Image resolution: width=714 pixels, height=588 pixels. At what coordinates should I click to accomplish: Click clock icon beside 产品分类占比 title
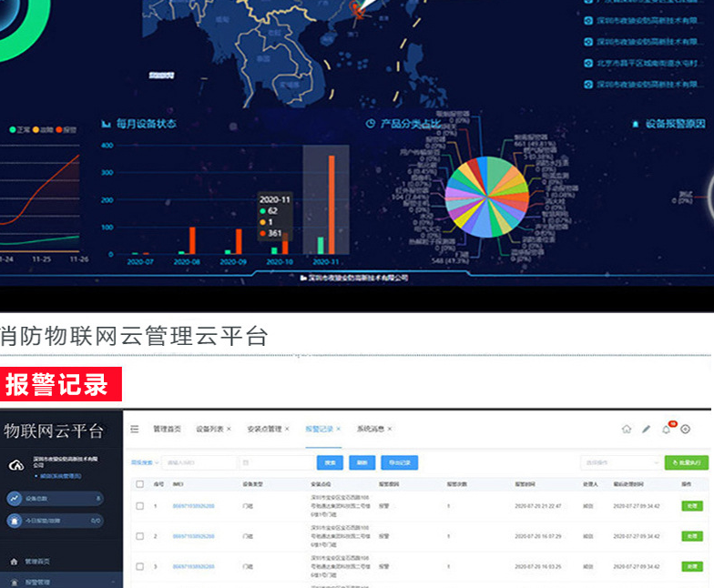pos(370,124)
